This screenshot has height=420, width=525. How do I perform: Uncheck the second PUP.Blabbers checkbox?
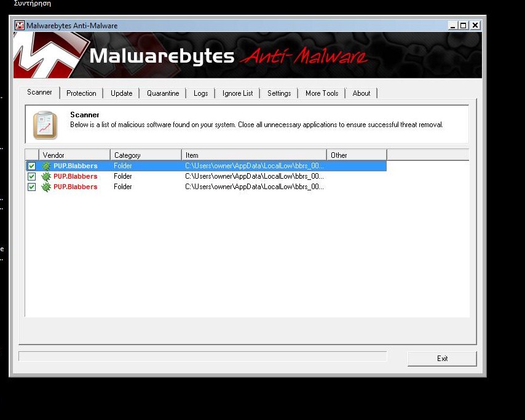31,176
